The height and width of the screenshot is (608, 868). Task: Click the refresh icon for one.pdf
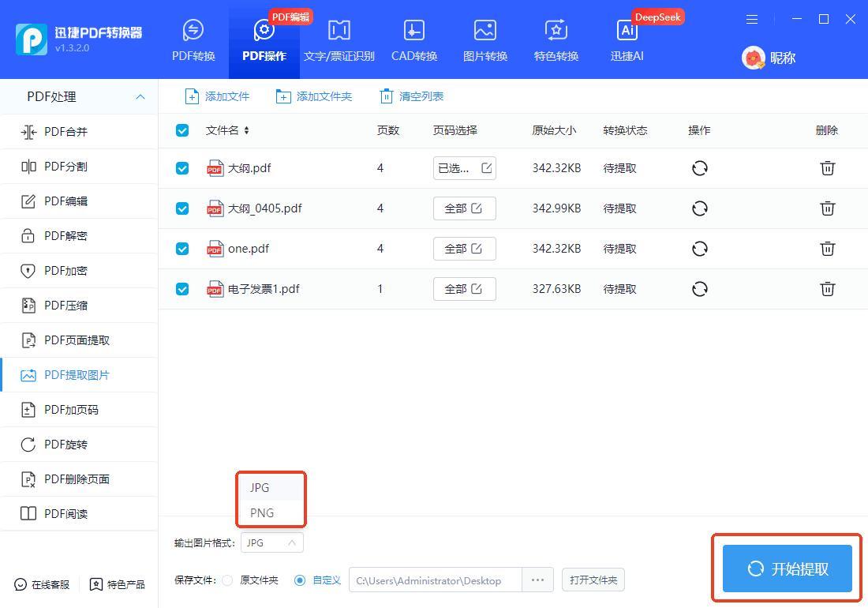pos(699,249)
